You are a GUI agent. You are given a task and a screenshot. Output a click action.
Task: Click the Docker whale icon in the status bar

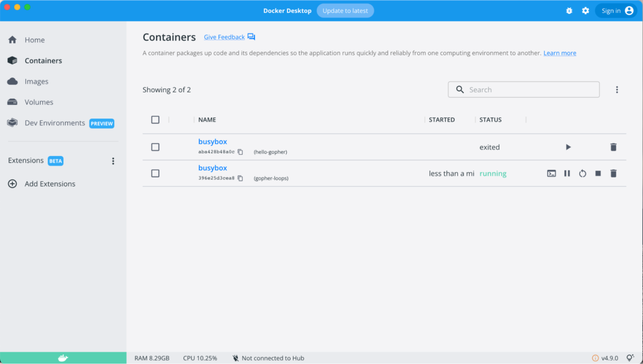pos(63,357)
